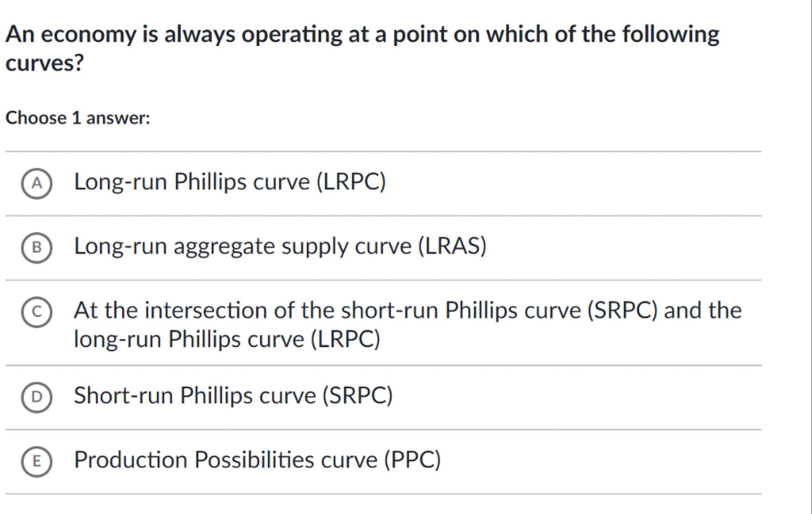Click the "Choose 1 answer:" label

78,118
